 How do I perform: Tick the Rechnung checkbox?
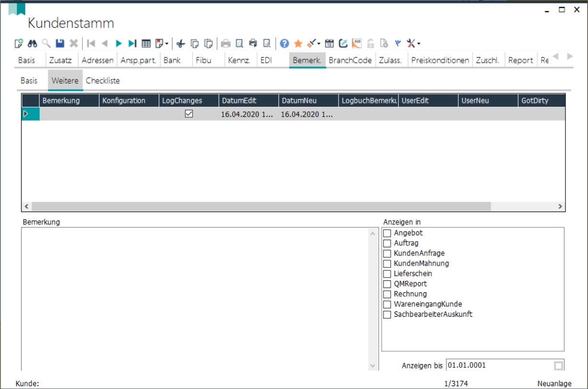pos(387,294)
